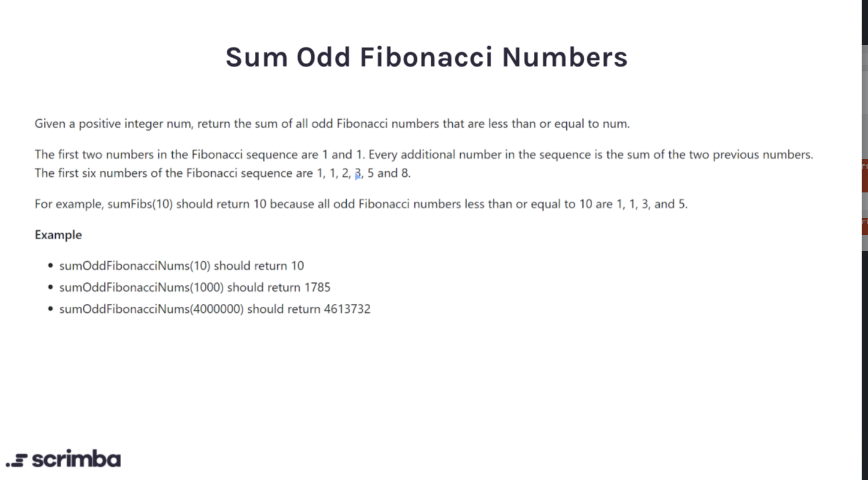Click the sentence starting 'The first six numbers'
The height and width of the screenshot is (480, 868).
click(x=223, y=173)
